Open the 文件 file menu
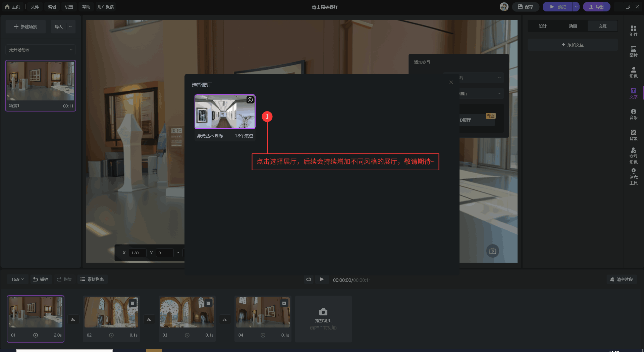Image resolution: width=644 pixels, height=352 pixels. [35, 7]
